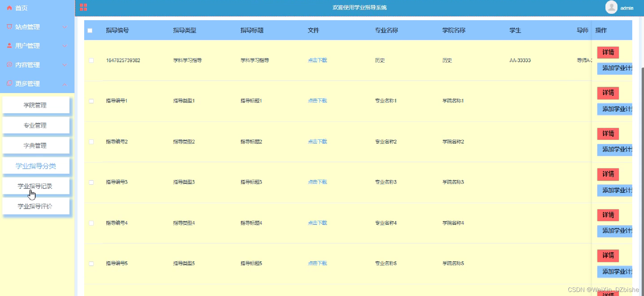This screenshot has width=644, height=296.
Task: Click 点击下载 link in 指导编号3 row
Action: click(317, 182)
